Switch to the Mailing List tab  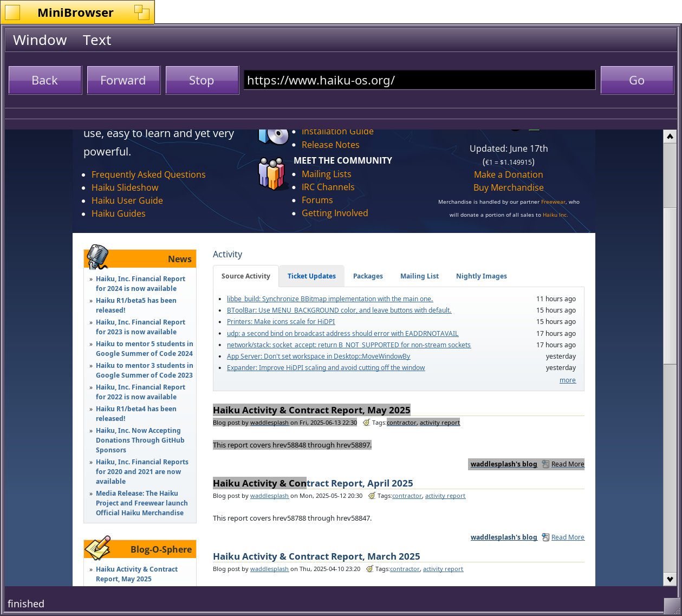click(x=419, y=276)
